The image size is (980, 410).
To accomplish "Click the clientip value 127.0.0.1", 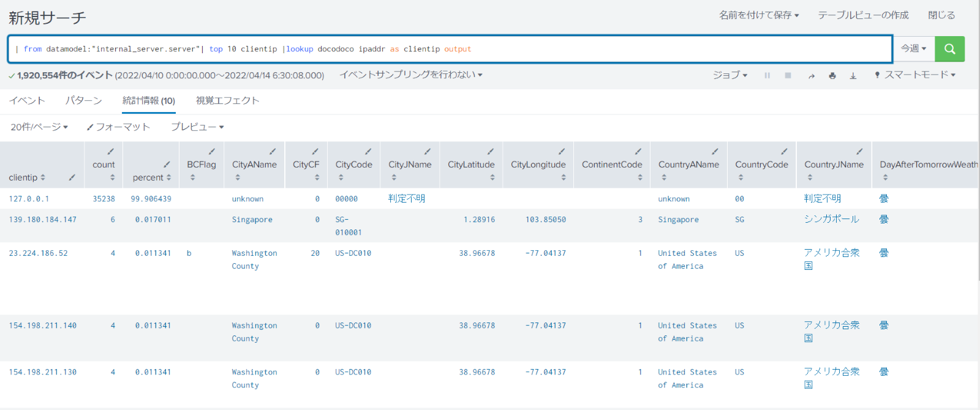I will pyautogui.click(x=29, y=199).
